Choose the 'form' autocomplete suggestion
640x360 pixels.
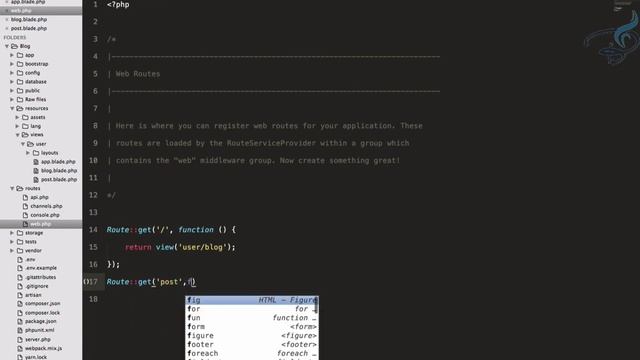(x=252, y=327)
